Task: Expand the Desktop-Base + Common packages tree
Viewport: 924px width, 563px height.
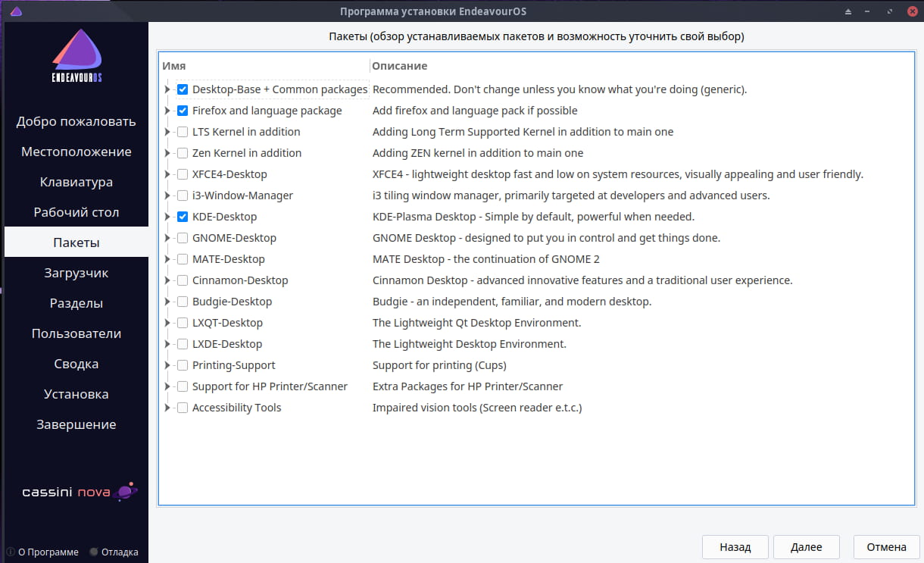Action: coord(167,89)
